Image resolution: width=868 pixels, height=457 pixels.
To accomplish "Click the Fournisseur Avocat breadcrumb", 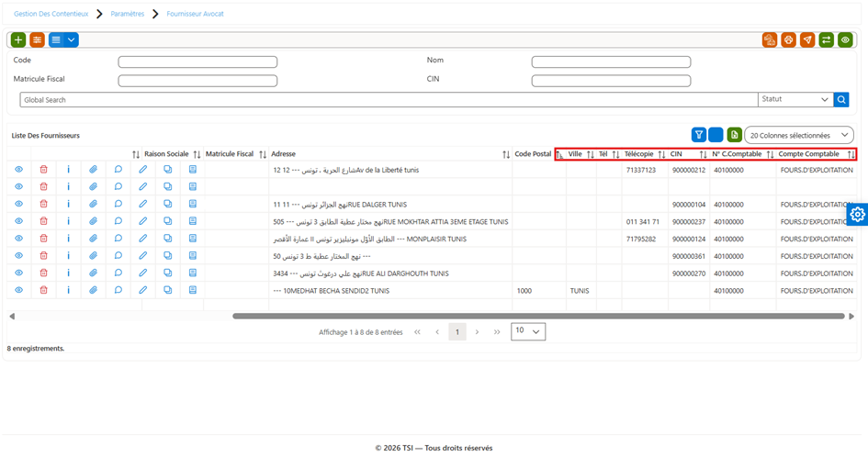I will pyautogui.click(x=196, y=14).
